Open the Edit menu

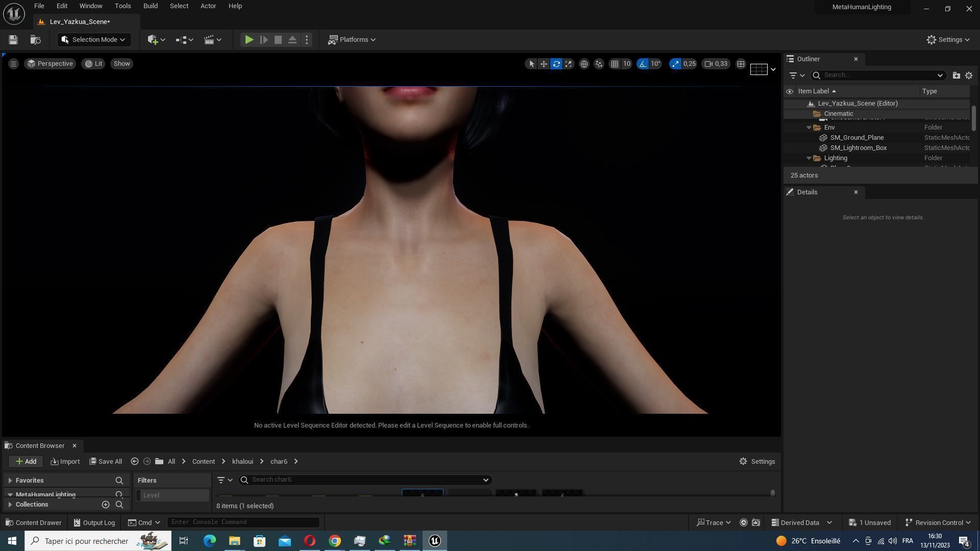pyautogui.click(x=62, y=6)
